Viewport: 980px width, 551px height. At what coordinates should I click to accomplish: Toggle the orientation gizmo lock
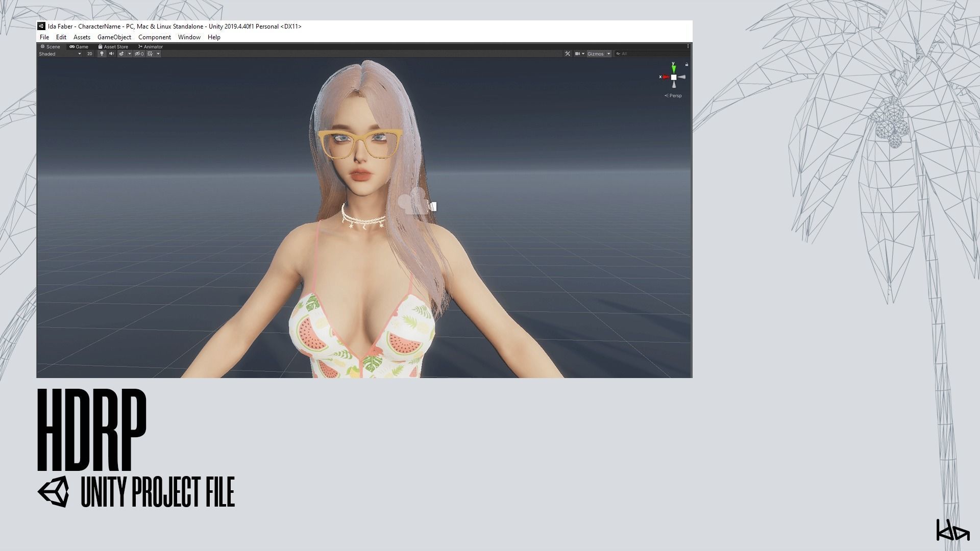(x=687, y=64)
